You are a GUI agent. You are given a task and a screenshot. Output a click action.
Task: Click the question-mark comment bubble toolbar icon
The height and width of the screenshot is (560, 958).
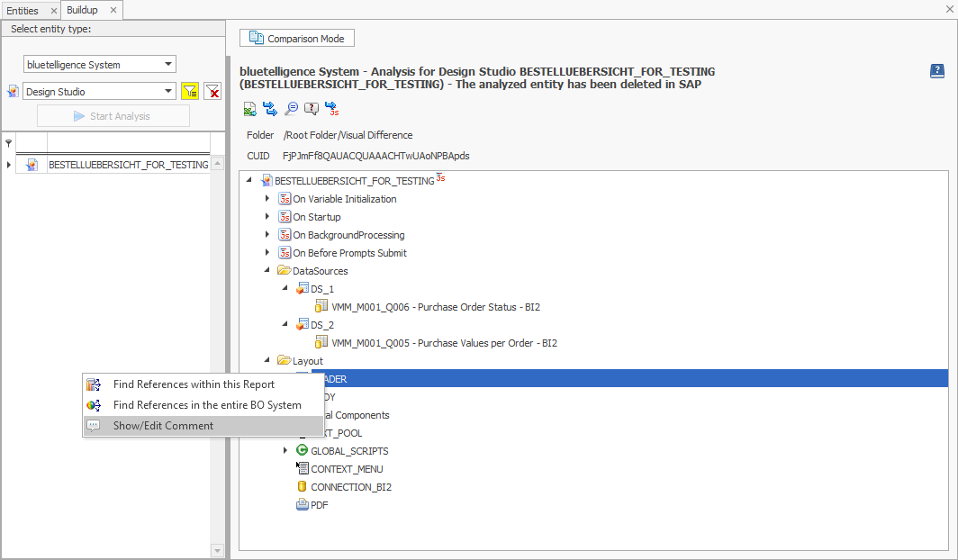click(x=311, y=108)
